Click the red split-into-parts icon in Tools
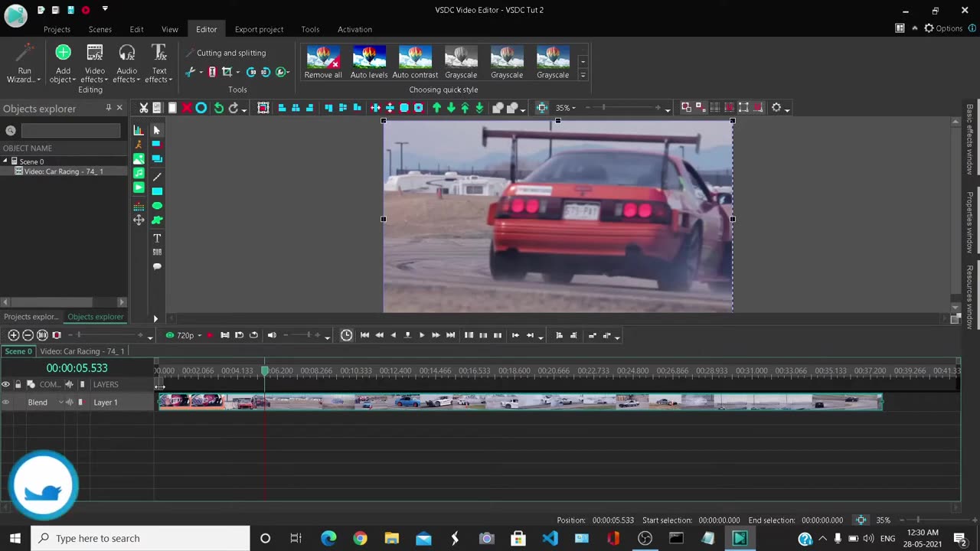Image resolution: width=980 pixels, height=551 pixels. (212, 72)
